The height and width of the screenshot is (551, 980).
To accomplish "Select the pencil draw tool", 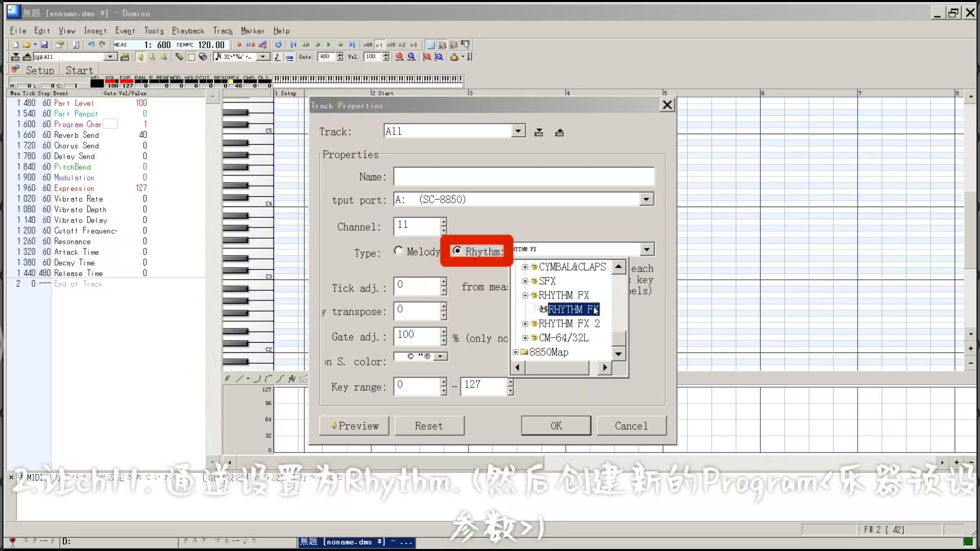I will pos(179,57).
